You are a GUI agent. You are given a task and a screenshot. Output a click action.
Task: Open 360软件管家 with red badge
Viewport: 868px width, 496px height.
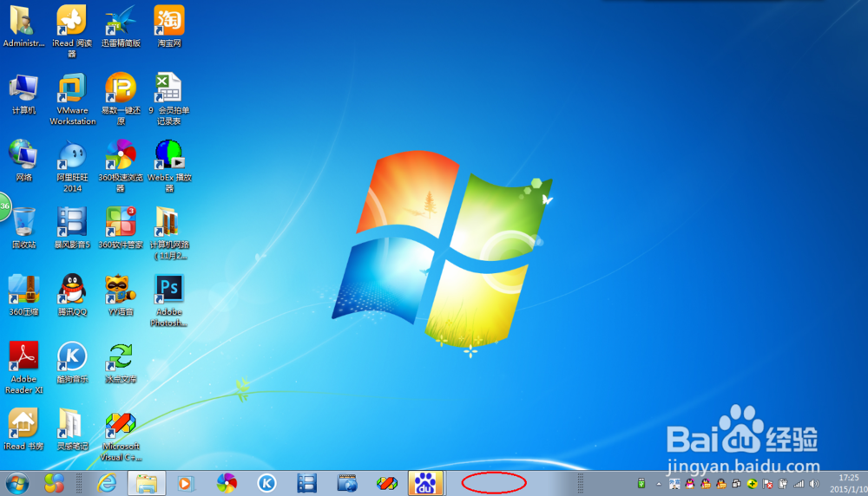point(121,228)
